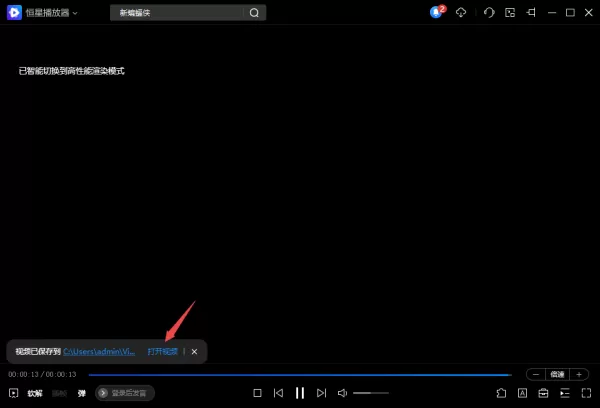Minimize the player window
600x408 pixels.
[x=552, y=13]
